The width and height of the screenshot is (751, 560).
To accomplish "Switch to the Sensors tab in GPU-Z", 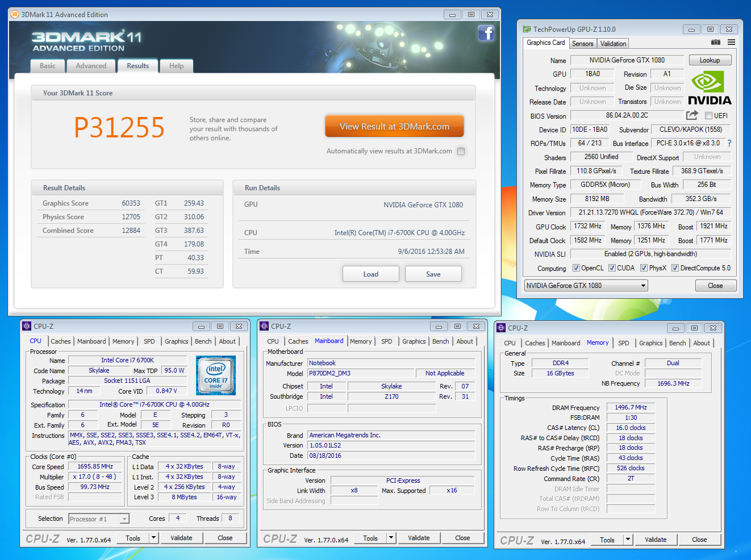I will coord(582,44).
